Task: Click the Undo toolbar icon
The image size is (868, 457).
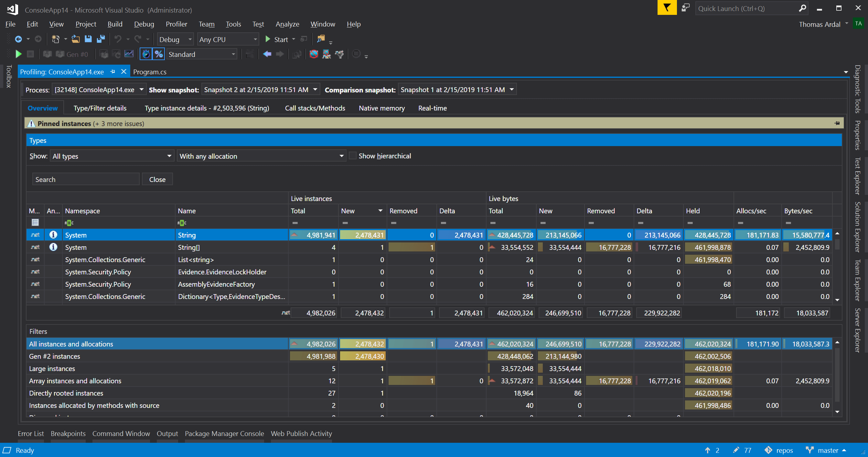Action: tap(118, 39)
